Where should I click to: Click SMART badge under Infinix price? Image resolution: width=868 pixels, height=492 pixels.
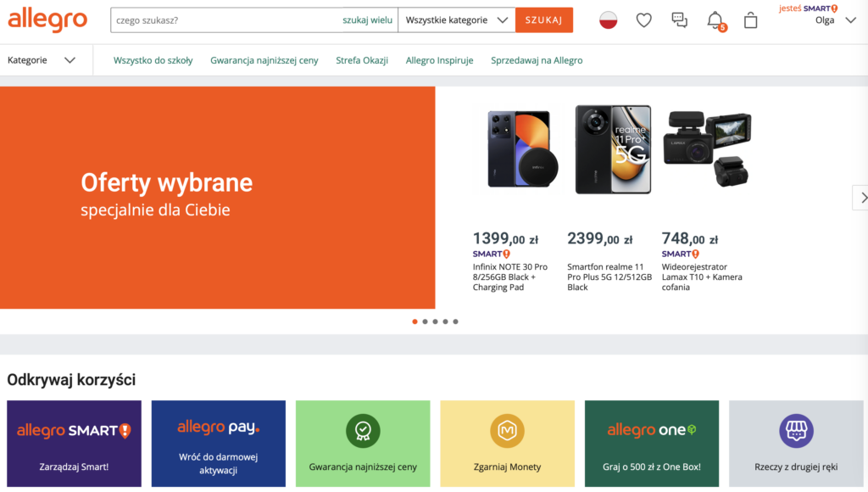point(491,254)
